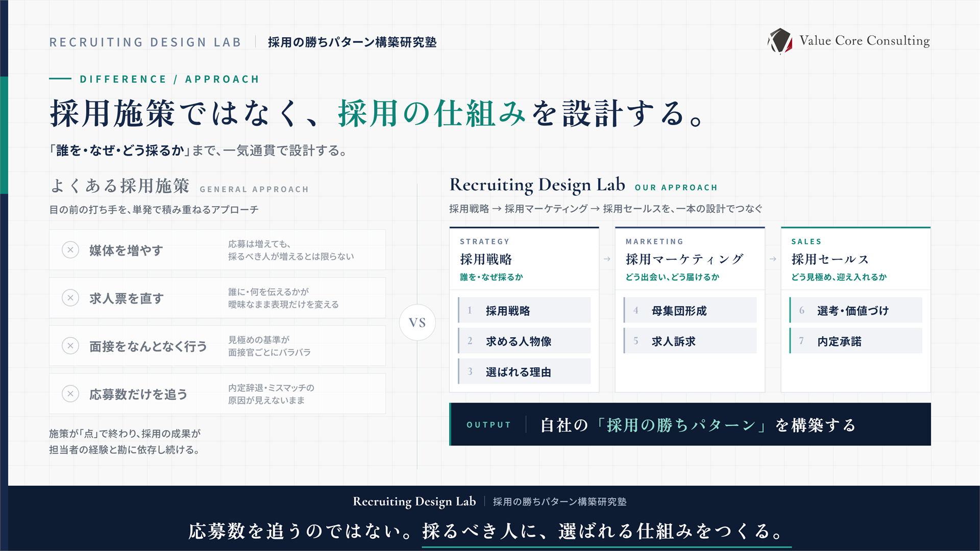
Task: Select step 1 採用戦略 item
Action: tap(524, 310)
